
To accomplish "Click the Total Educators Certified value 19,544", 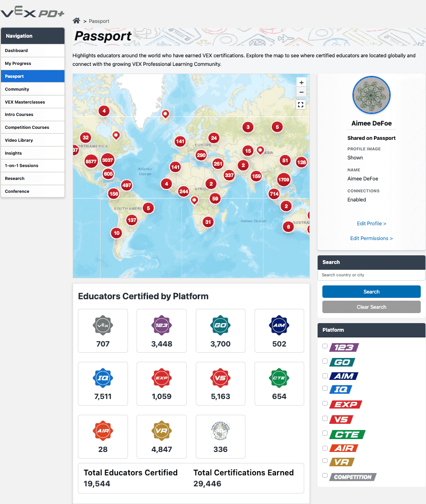I will (x=97, y=483).
